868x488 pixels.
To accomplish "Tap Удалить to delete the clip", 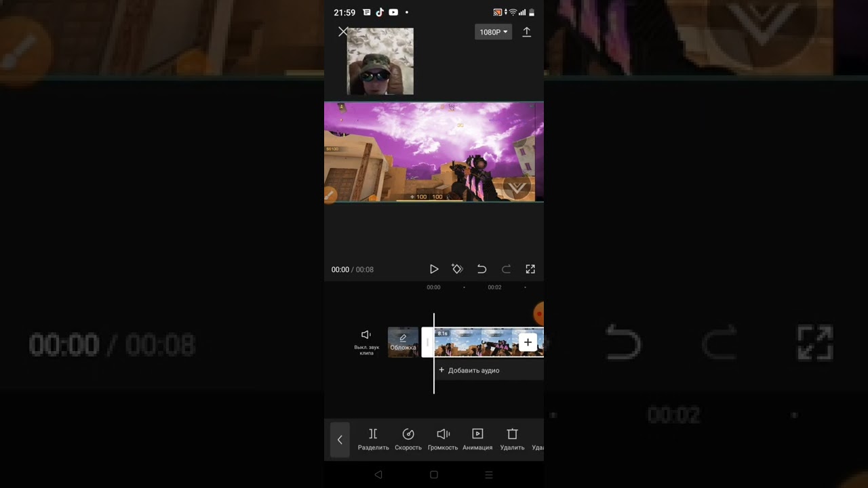I will click(x=512, y=439).
